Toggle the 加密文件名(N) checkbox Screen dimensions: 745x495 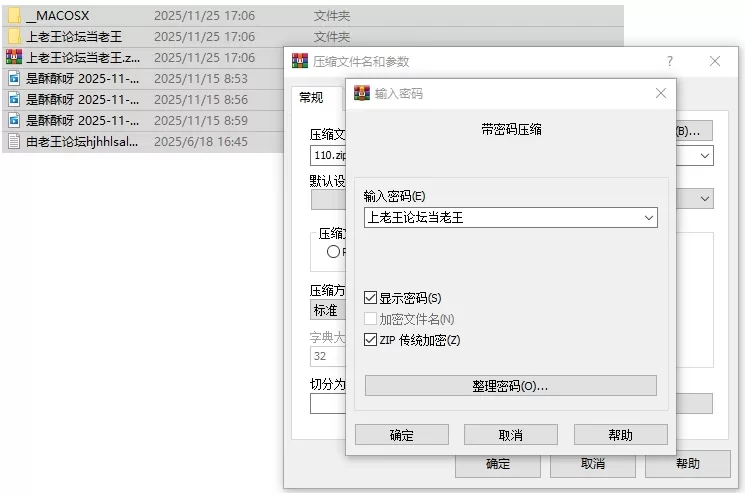370,319
